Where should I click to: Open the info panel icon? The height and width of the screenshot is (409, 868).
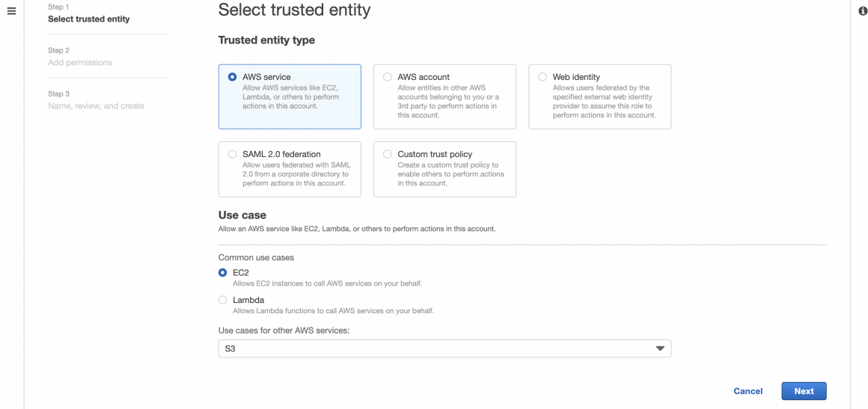(x=861, y=13)
